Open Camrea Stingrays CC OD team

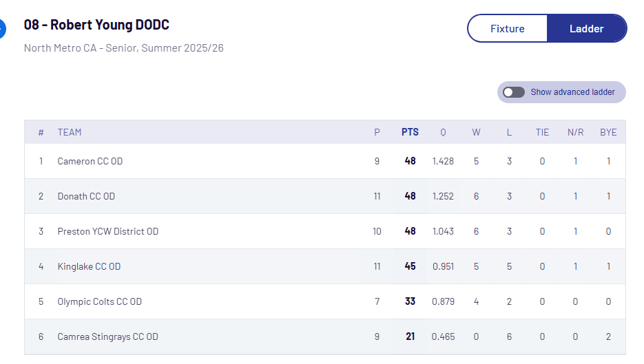108,336
